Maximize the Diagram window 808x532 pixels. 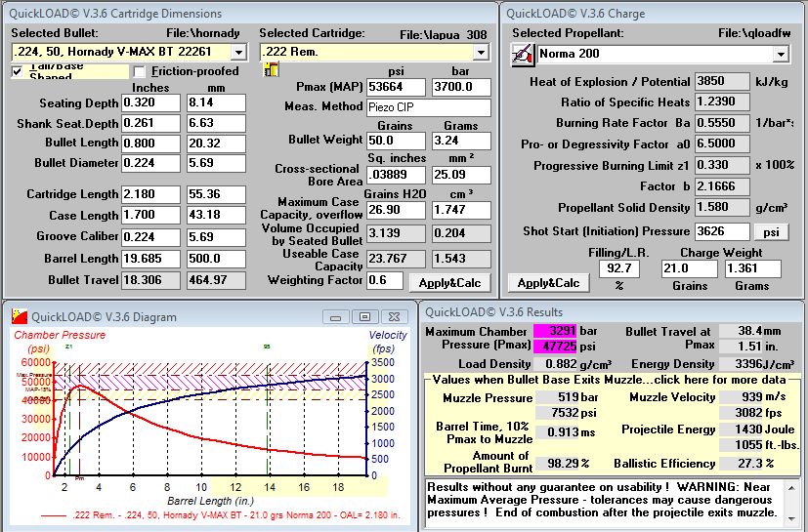coord(364,316)
